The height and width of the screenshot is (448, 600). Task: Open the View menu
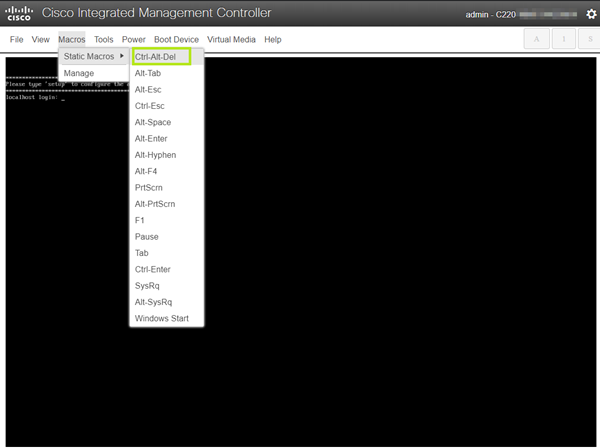click(41, 39)
